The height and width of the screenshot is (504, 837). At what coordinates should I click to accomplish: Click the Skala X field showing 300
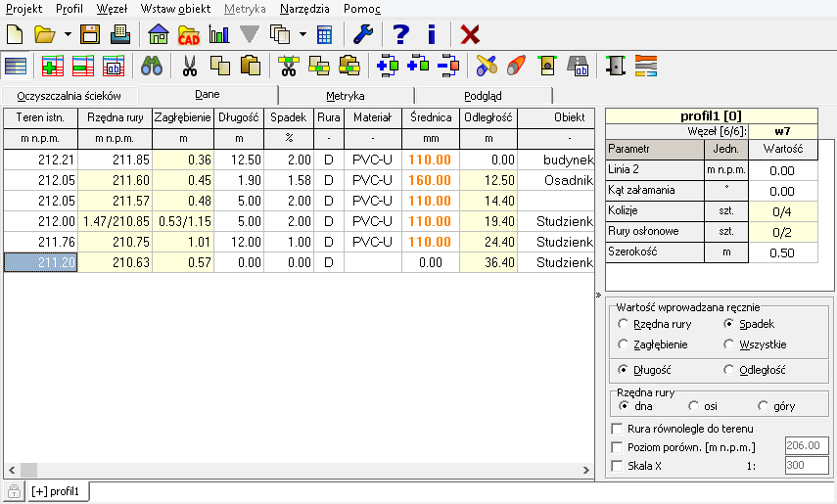[807, 465]
